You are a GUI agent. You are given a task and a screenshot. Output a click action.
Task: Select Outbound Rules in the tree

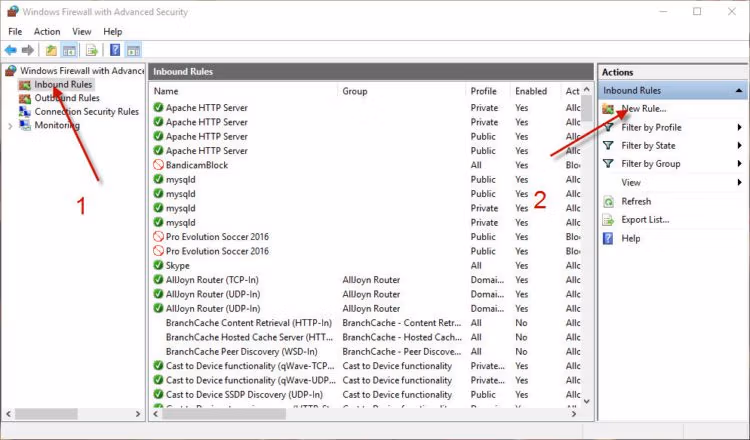pyautogui.click(x=67, y=98)
